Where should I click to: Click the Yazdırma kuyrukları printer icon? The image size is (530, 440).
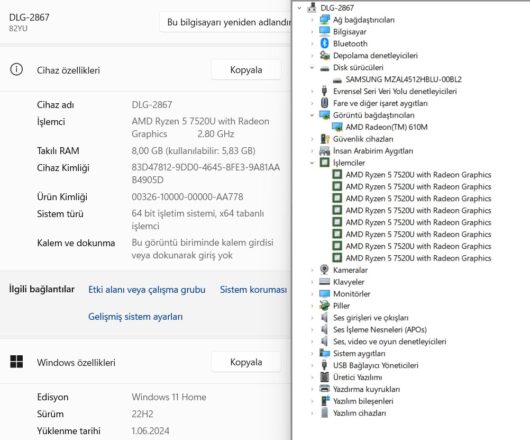tap(324, 389)
